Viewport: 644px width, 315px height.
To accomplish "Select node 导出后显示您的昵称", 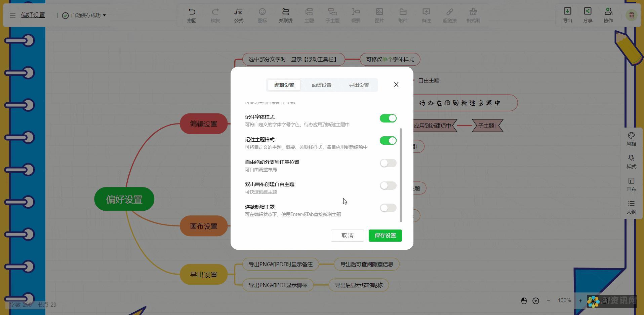I will tap(359, 285).
